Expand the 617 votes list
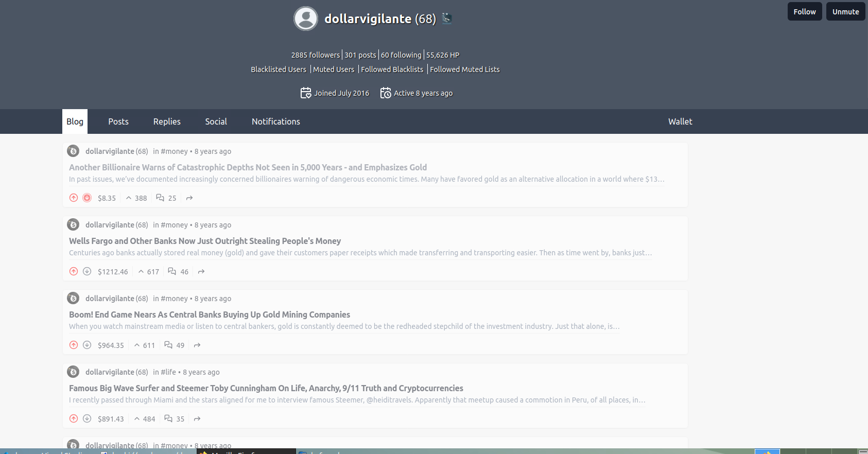 [x=148, y=272]
